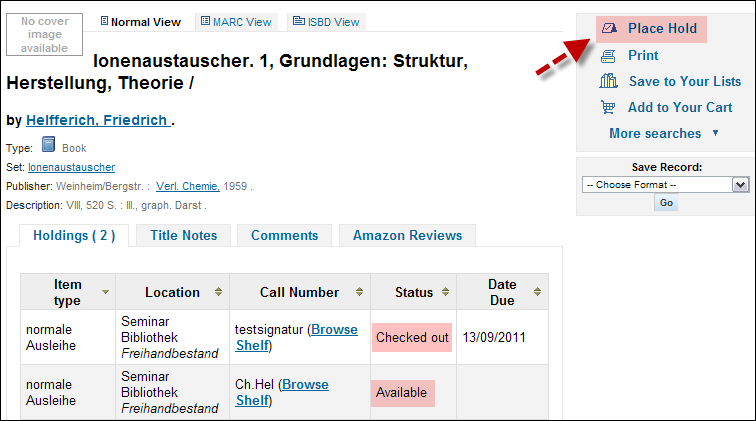Viewport: 756px width, 421px height.
Task: Switch to the Title Notes tab
Action: click(x=183, y=236)
